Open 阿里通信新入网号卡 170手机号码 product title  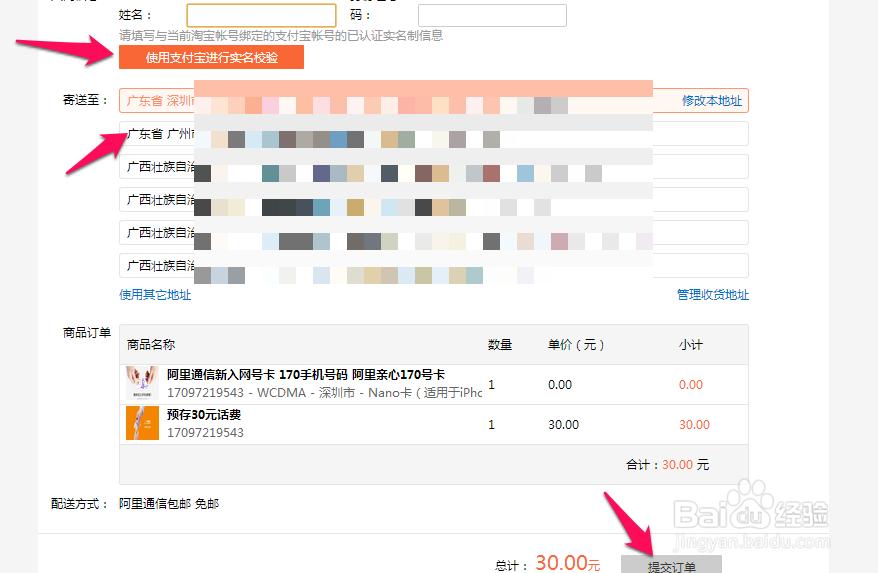(x=306, y=375)
